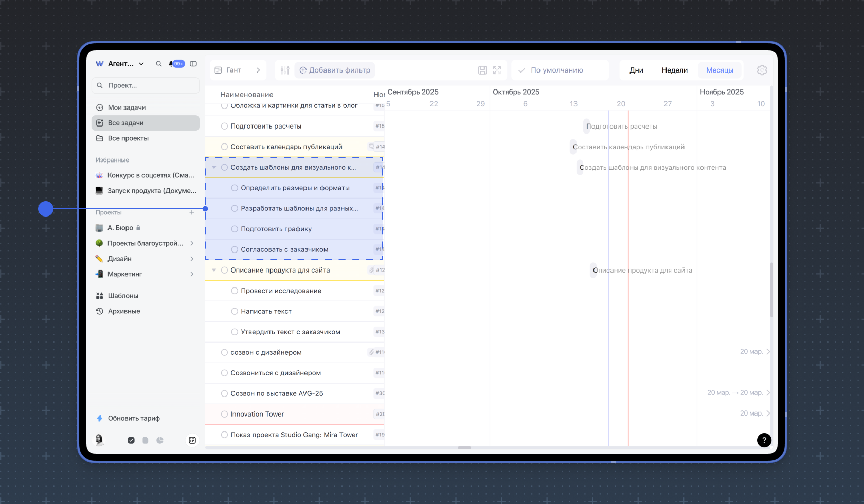Switch timeline scale to Дни

(x=636, y=70)
